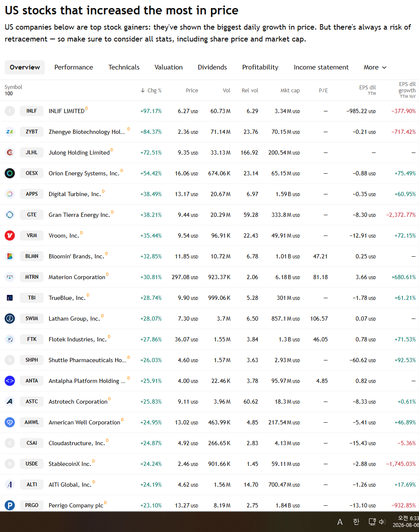The image size is (419, 532).
Task: Sort by the P/E column header
Action: pyautogui.click(x=323, y=90)
